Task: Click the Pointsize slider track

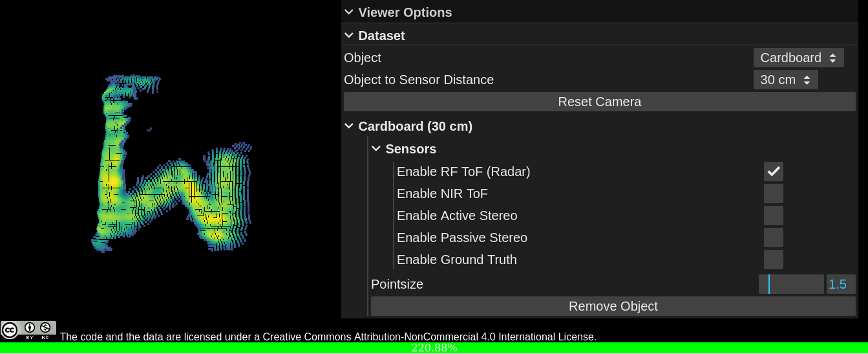Action: pos(790,284)
